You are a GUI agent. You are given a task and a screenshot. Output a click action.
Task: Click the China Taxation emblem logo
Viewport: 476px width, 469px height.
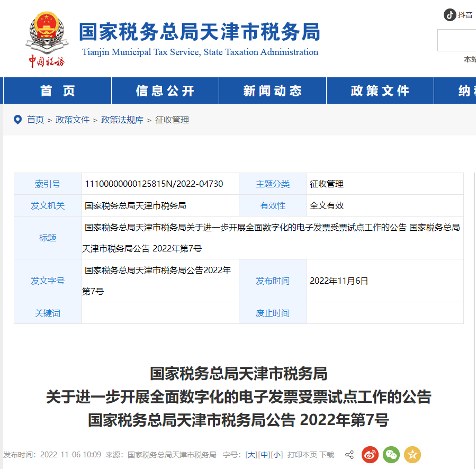pyautogui.click(x=47, y=40)
